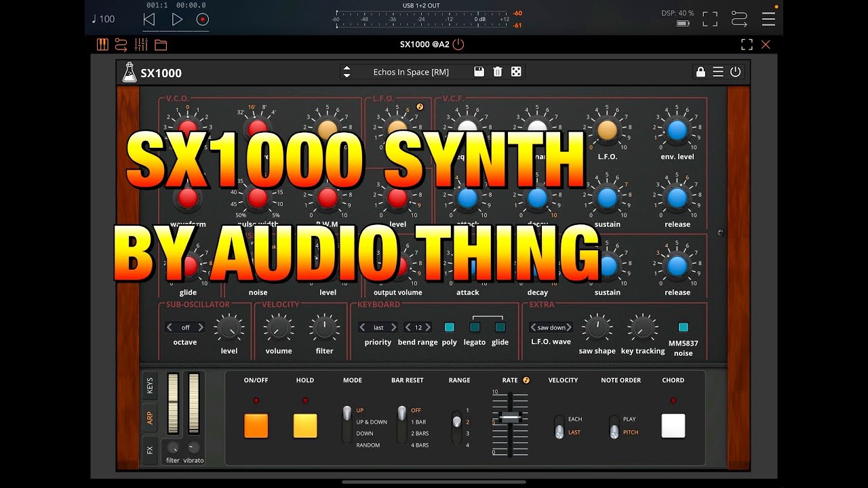Randomize patch with dice icon

(x=515, y=72)
